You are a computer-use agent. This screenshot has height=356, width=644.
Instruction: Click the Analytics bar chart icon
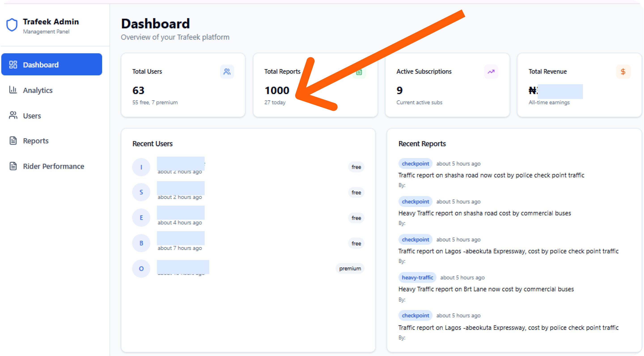pyautogui.click(x=13, y=90)
